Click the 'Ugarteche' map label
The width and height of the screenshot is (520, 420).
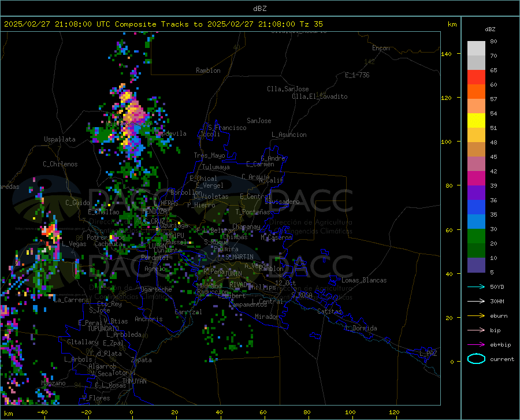(x=156, y=289)
